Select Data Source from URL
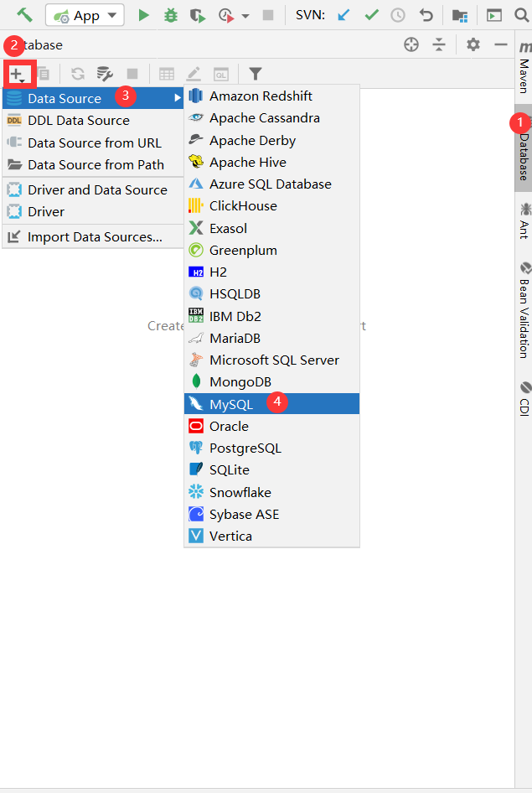Image resolution: width=532 pixels, height=793 pixels. coord(93,143)
